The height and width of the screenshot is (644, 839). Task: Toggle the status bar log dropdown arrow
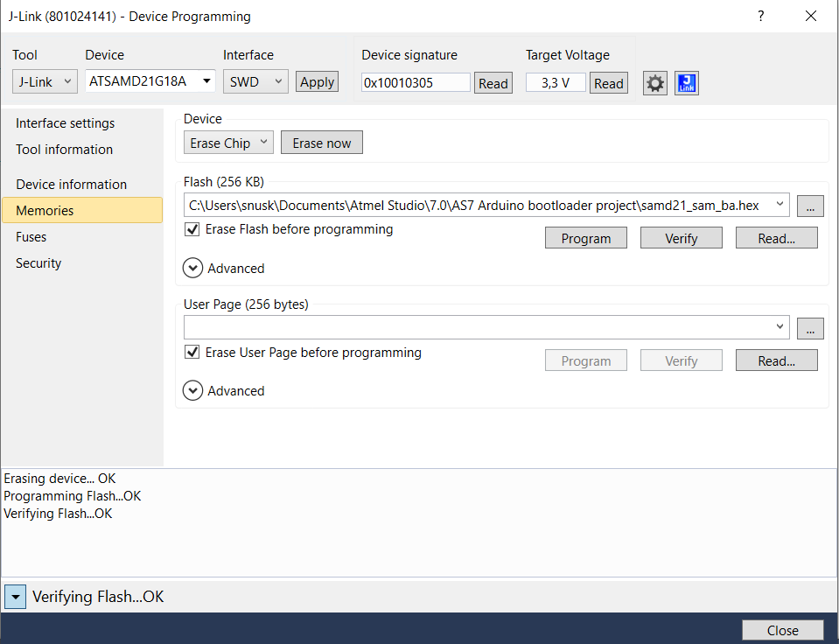[x=15, y=597]
